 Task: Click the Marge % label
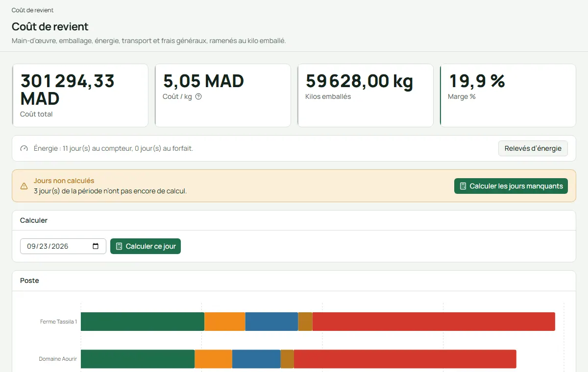[x=462, y=96]
